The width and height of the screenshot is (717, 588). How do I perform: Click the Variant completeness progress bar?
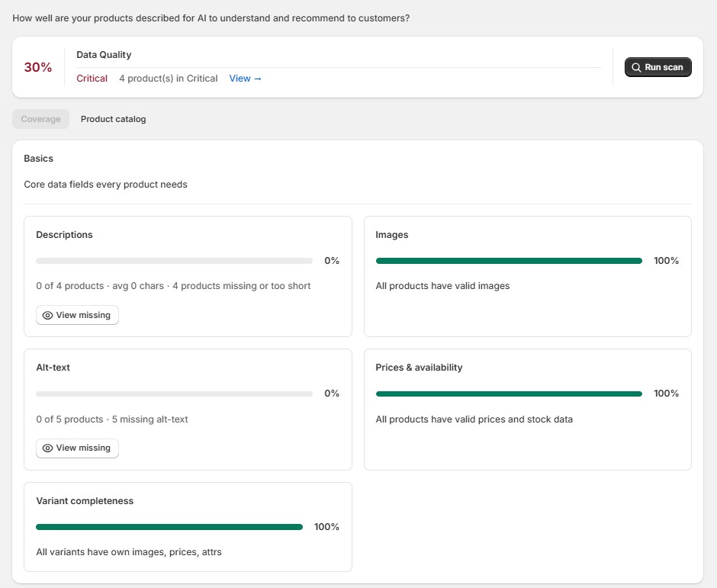(169, 527)
